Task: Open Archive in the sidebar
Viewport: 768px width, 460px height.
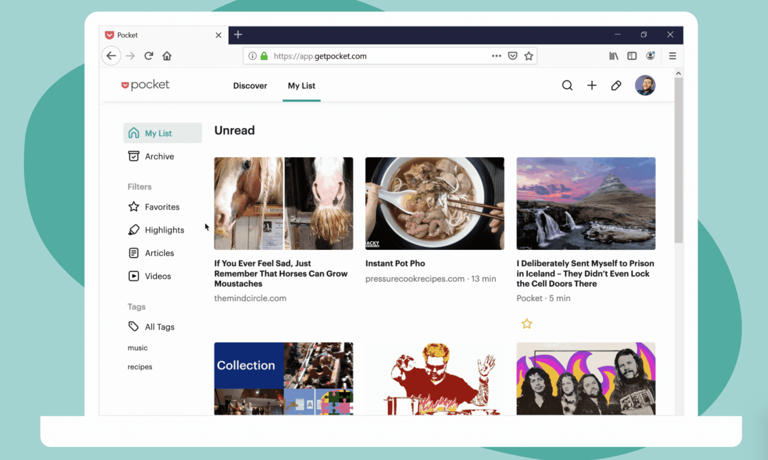Action: pos(158,157)
